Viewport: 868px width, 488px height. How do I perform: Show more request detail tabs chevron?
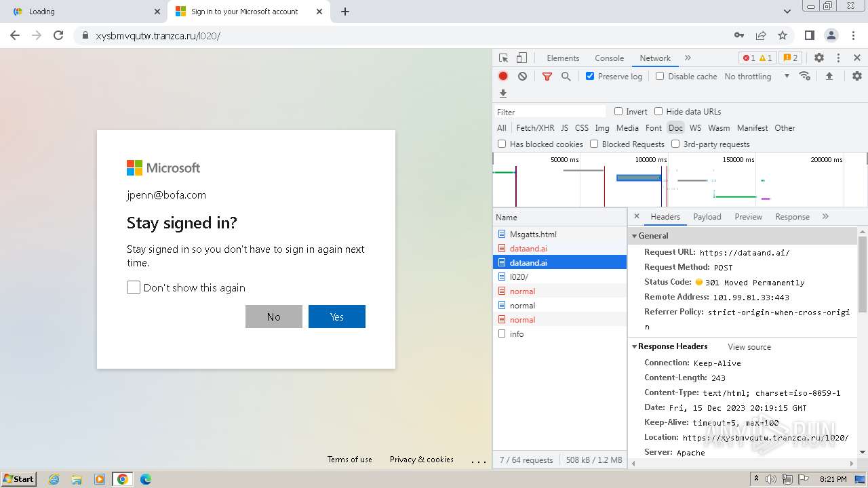point(825,216)
